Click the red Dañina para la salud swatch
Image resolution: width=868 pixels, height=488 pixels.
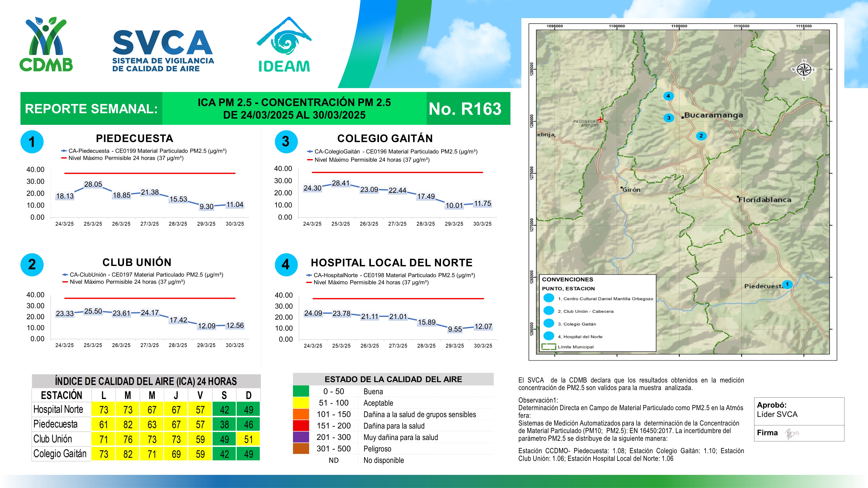pyautogui.click(x=301, y=426)
